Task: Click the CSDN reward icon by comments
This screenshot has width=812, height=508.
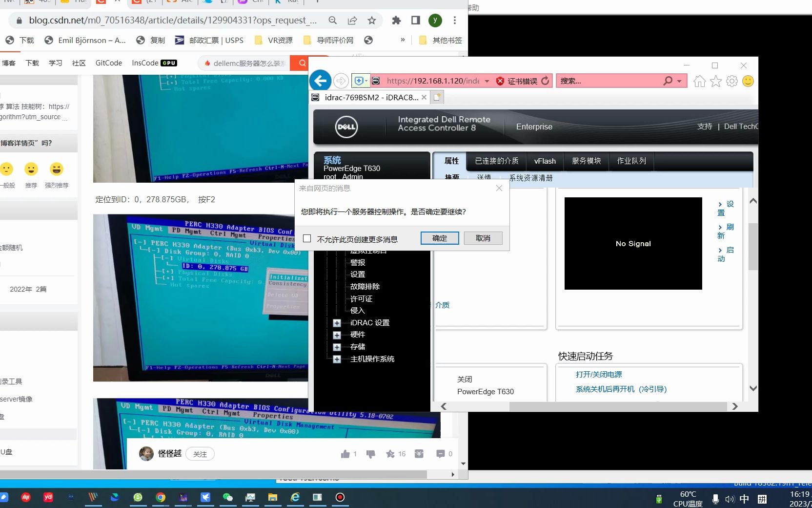Action: pos(419,454)
